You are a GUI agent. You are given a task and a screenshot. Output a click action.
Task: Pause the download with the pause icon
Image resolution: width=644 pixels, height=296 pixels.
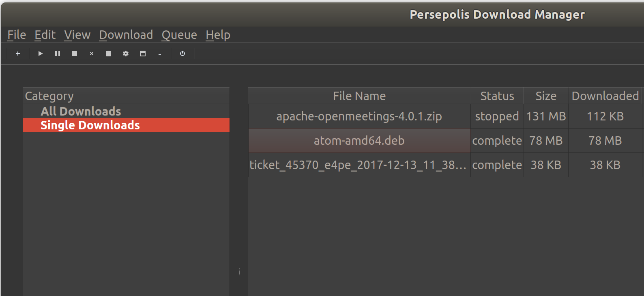(x=58, y=54)
